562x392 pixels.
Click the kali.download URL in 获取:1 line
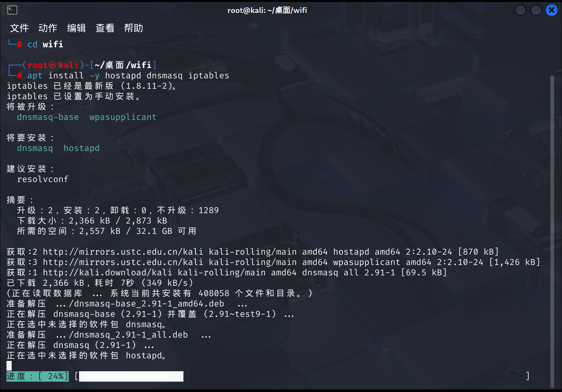pos(108,272)
